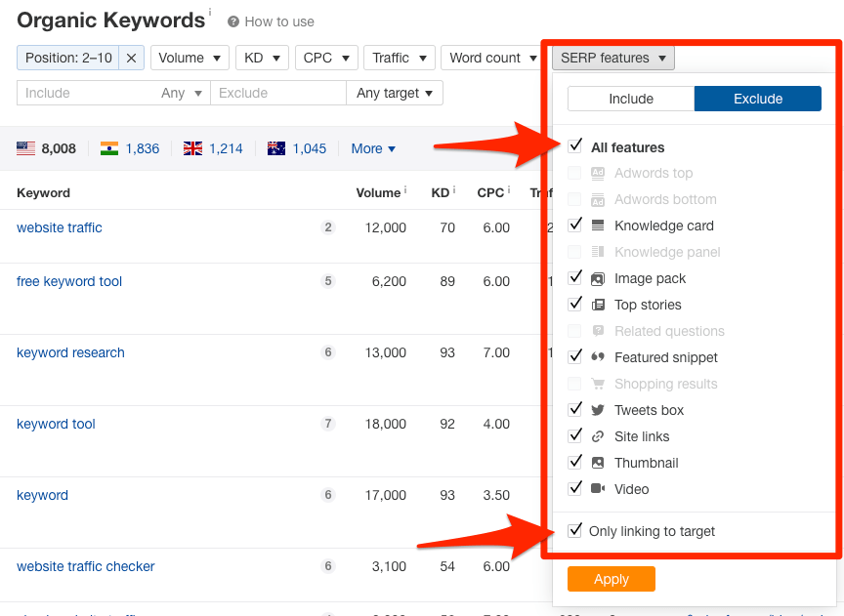Switch to the Include tab
Viewport: 844px width, 616px height.
tap(631, 99)
